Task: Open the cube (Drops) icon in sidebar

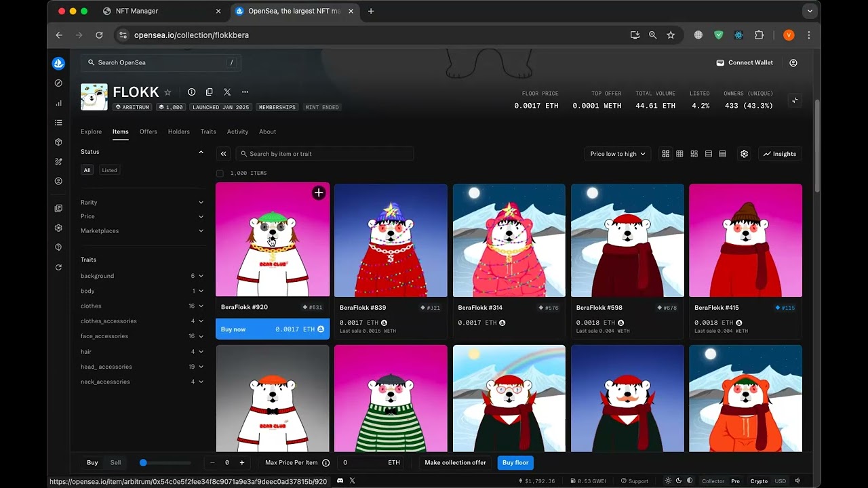Action: [58, 142]
